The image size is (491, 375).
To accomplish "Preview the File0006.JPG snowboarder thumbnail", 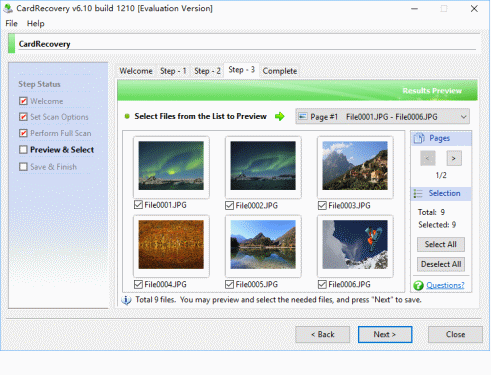I will click(355, 244).
